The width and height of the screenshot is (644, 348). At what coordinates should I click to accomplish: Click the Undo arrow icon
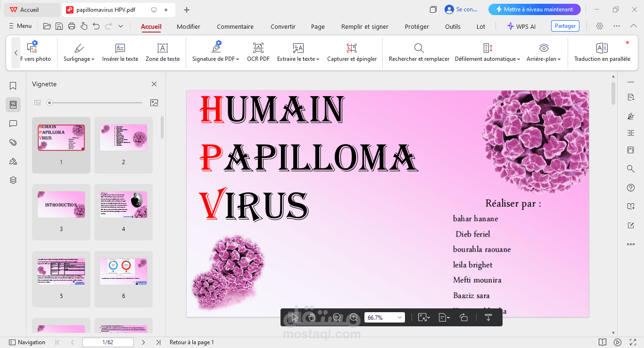[96, 26]
